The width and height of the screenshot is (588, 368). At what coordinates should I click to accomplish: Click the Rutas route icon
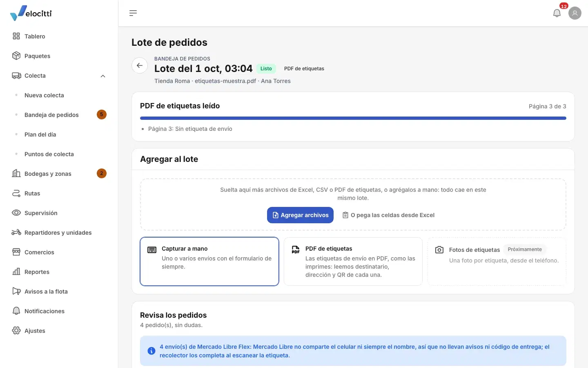(x=16, y=193)
